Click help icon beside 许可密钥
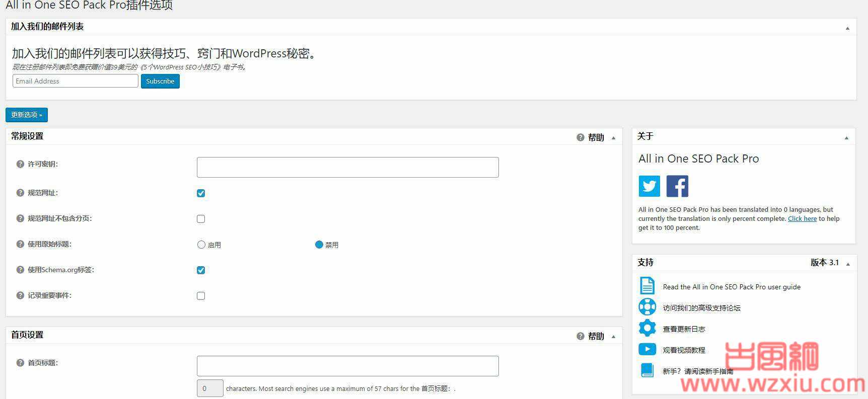This screenshot has height=399, width=868. pyautogui.click(x=20, y=164)
